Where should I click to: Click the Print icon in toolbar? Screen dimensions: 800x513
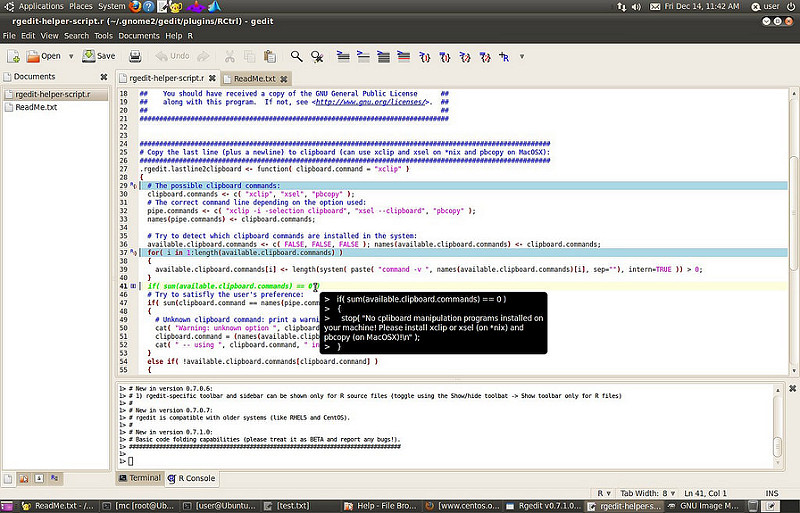133,56
